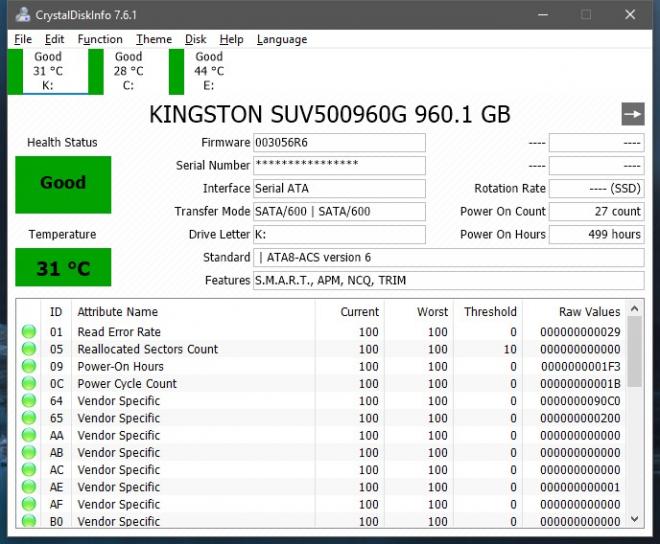This screenshot has height=544, width=660.
Task: Open the File menu
Action: (x=23, y=39)
